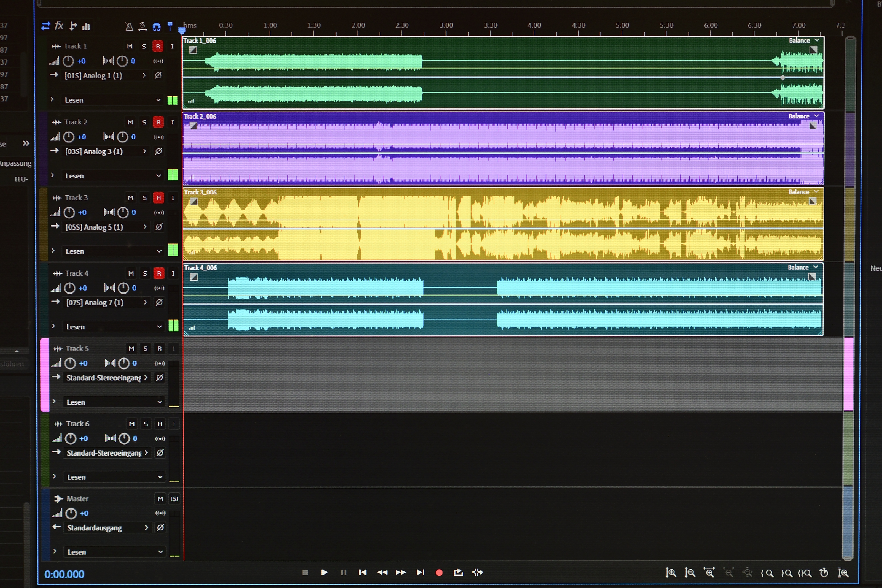Move playhead to the next marker
882x588 pixels.
coord(420,573)
